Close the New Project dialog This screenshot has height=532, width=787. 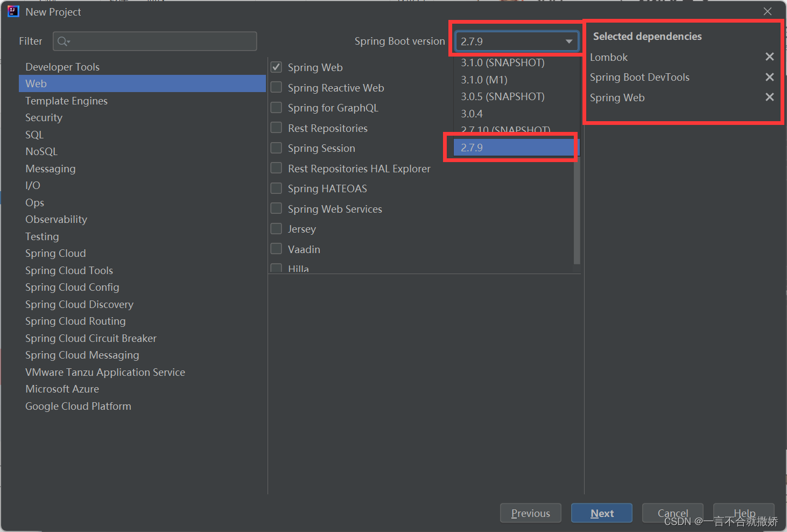(x=768, y=11)
